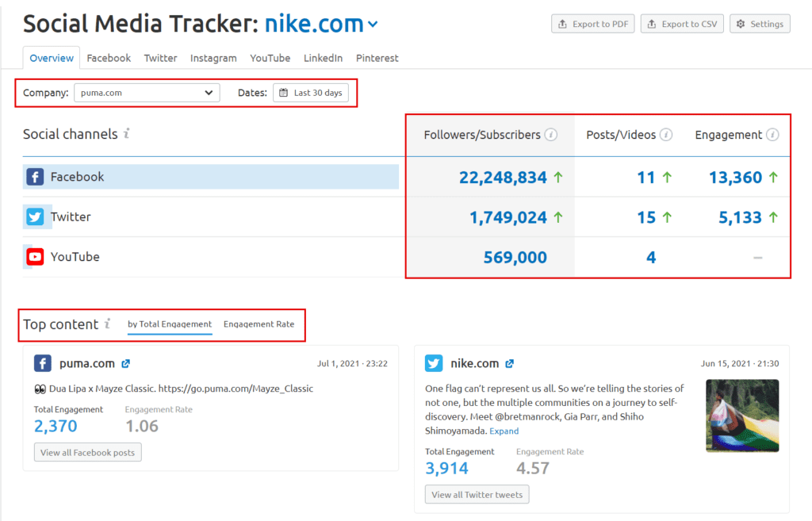Select the Engagement Rate tab
The width and height of the screenshot is (812, 521).
click(259, 324)
